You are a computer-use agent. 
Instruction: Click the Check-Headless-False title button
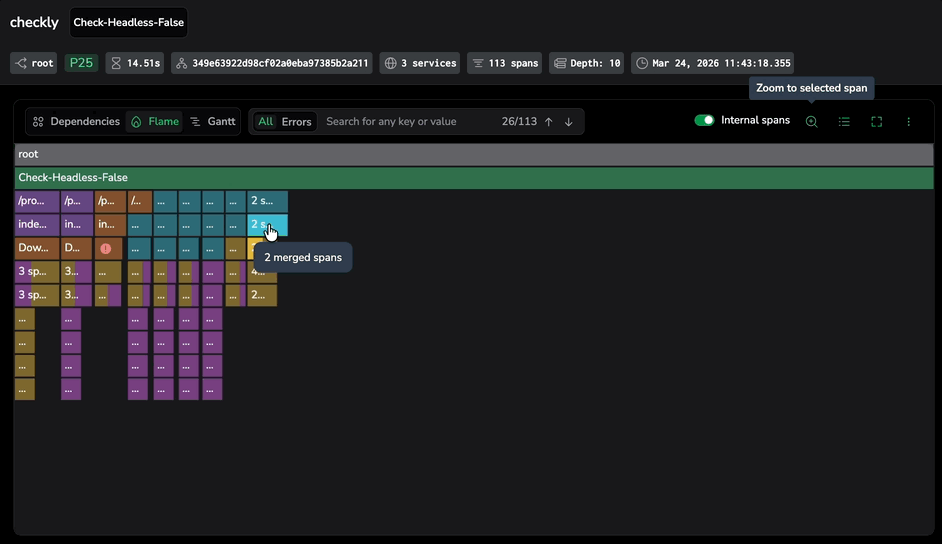click(x=128, y=23)
